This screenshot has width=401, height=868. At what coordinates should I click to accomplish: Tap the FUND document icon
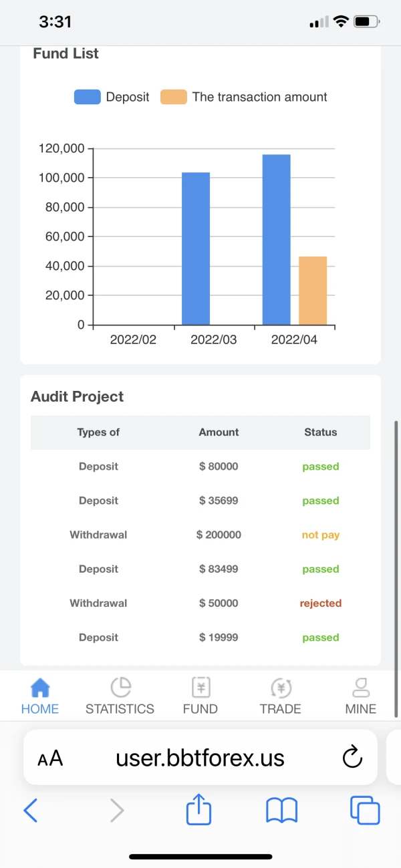click(200, 687)
